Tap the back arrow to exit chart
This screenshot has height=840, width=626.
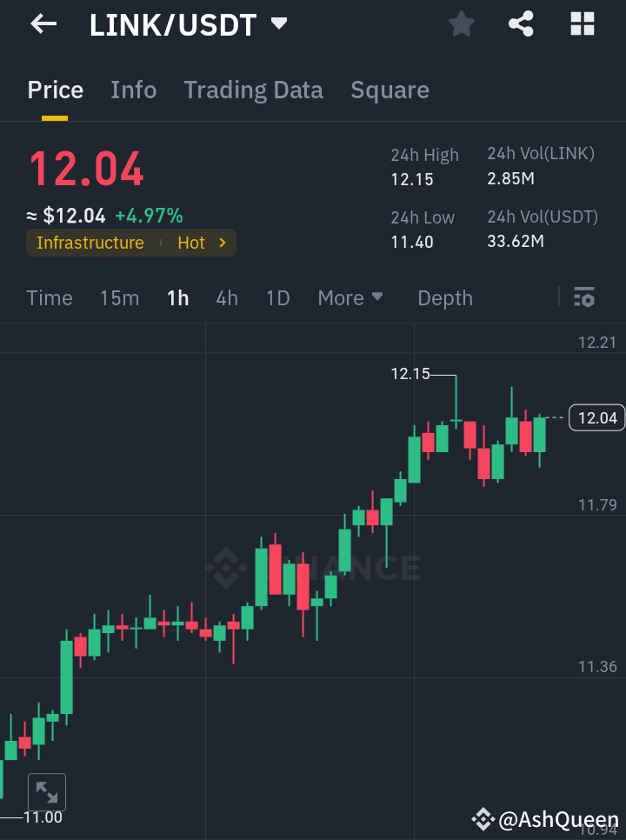coord(42,23)
